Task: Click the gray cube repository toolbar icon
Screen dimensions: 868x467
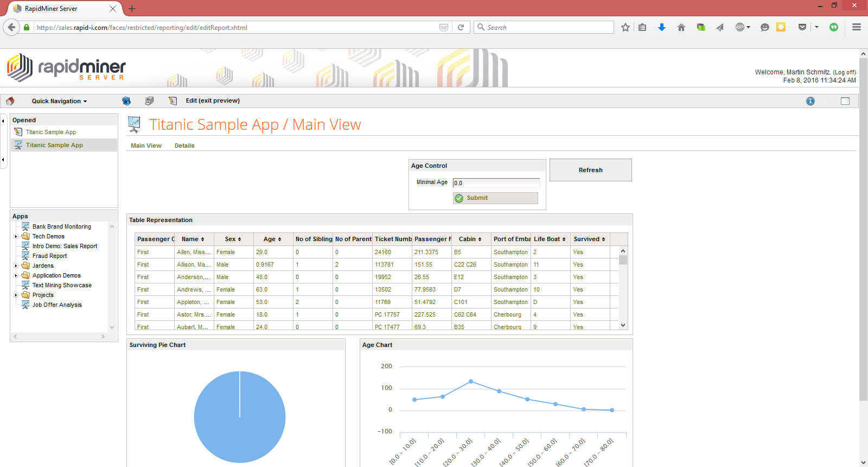Action: pyautogui.click(x=149, y=101)
